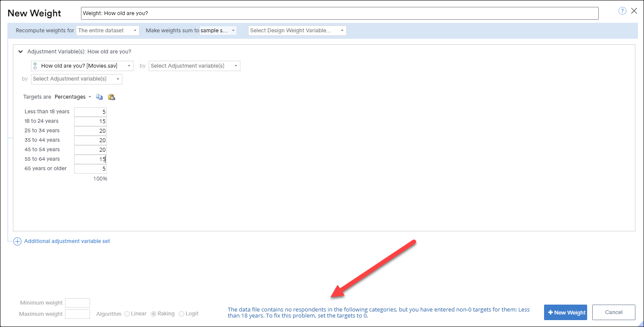
Task: Click the weight name text field
Action: [340, 13]
